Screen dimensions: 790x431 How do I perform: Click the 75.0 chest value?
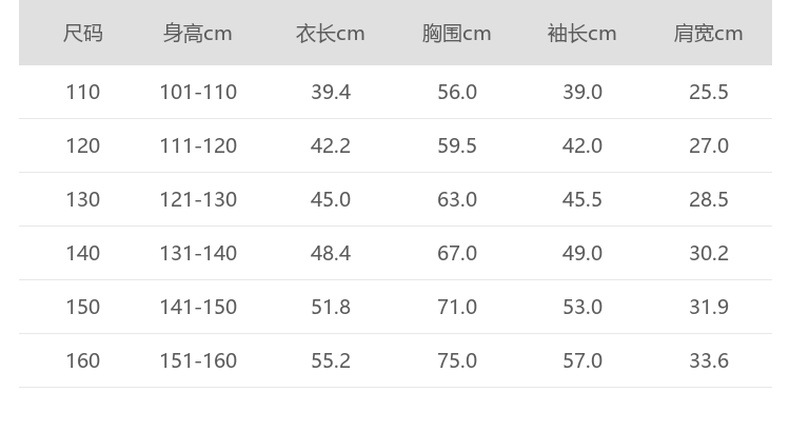coord(457,361)
